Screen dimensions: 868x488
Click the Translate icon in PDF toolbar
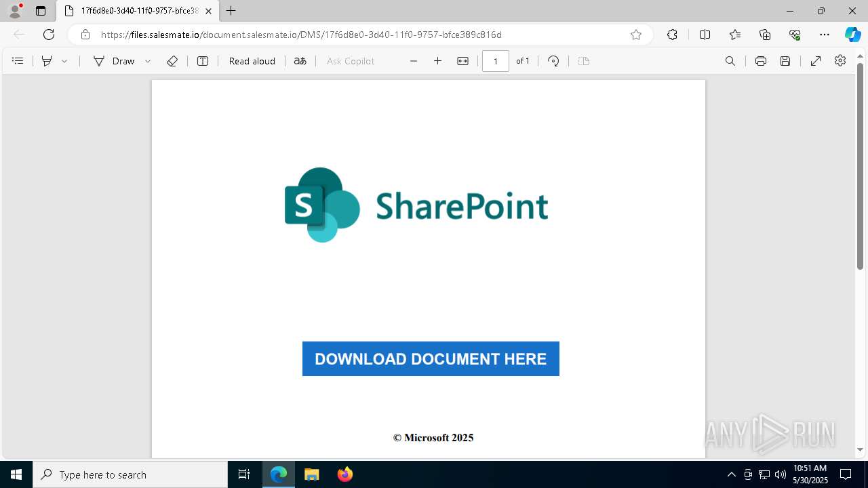[x=300, y=61]
